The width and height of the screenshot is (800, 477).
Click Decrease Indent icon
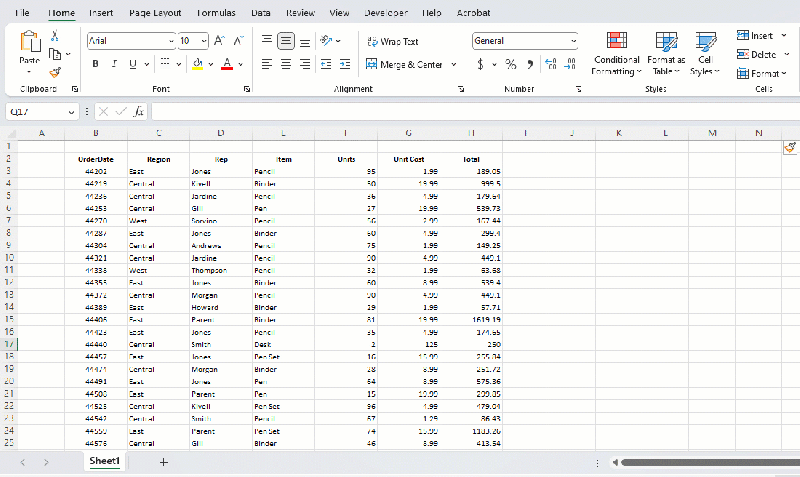pos(326,64)
